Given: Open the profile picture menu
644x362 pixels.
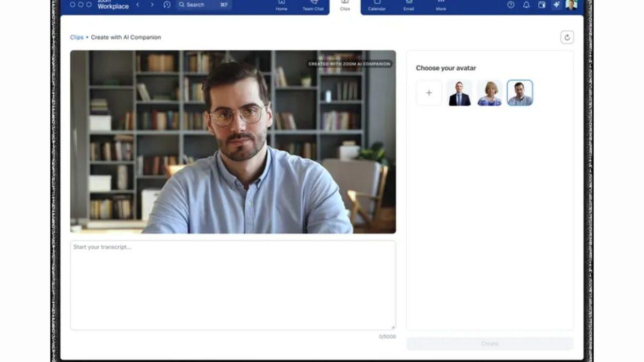Looking at the screenshot, I should click(x=571, y=5).
